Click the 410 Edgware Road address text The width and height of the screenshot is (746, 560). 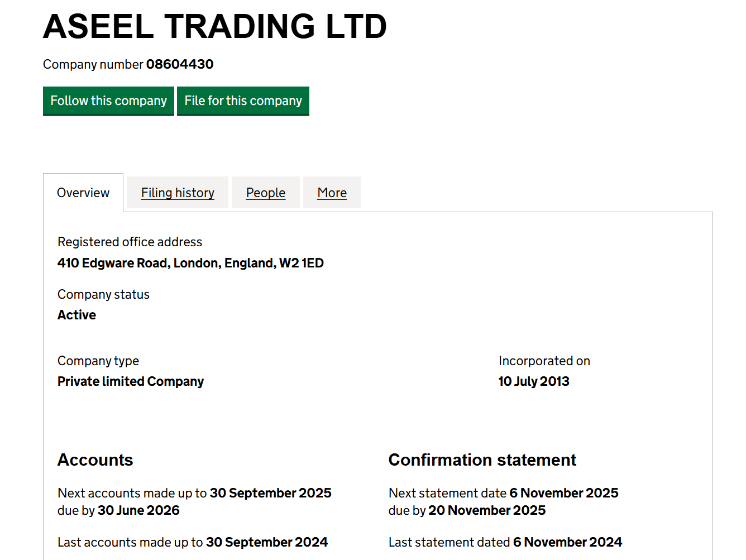pyautogui.click(x=190, y=263)
